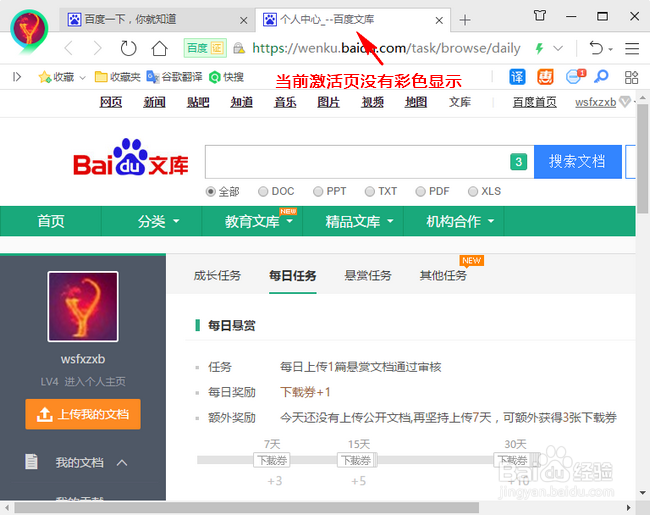The height and width of the screenshot is (515, 650).
Task: Click the blue magnifier search extension icon
Action: pos(601,76)
